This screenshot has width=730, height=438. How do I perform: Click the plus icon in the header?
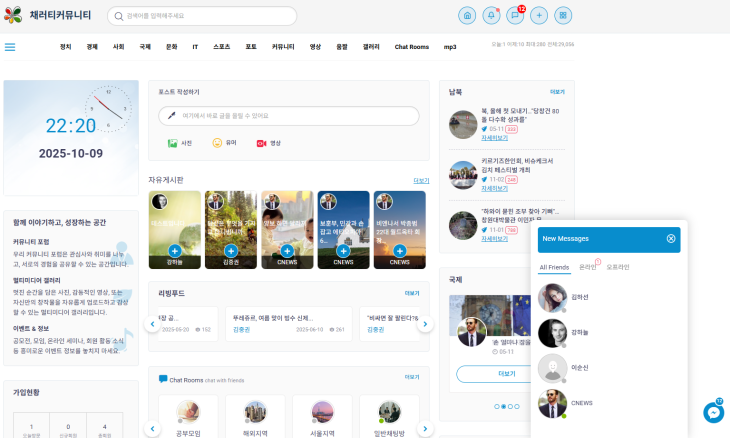tap(539, 15)
